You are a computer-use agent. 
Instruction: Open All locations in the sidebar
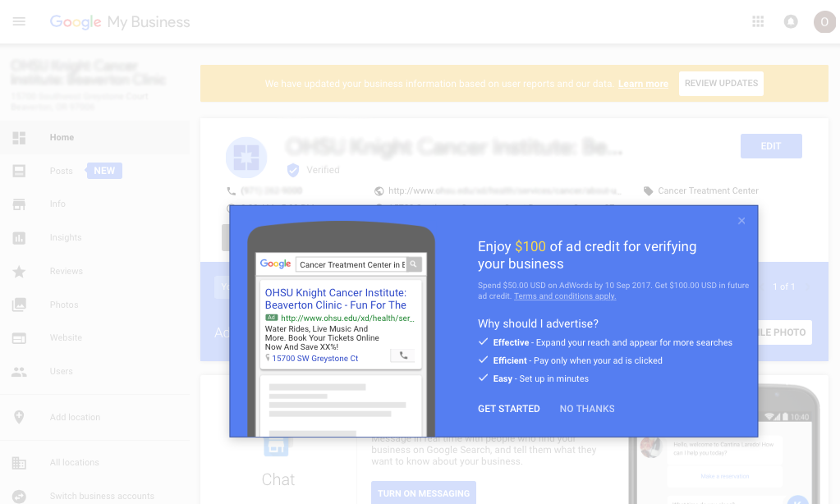(75, 462)
